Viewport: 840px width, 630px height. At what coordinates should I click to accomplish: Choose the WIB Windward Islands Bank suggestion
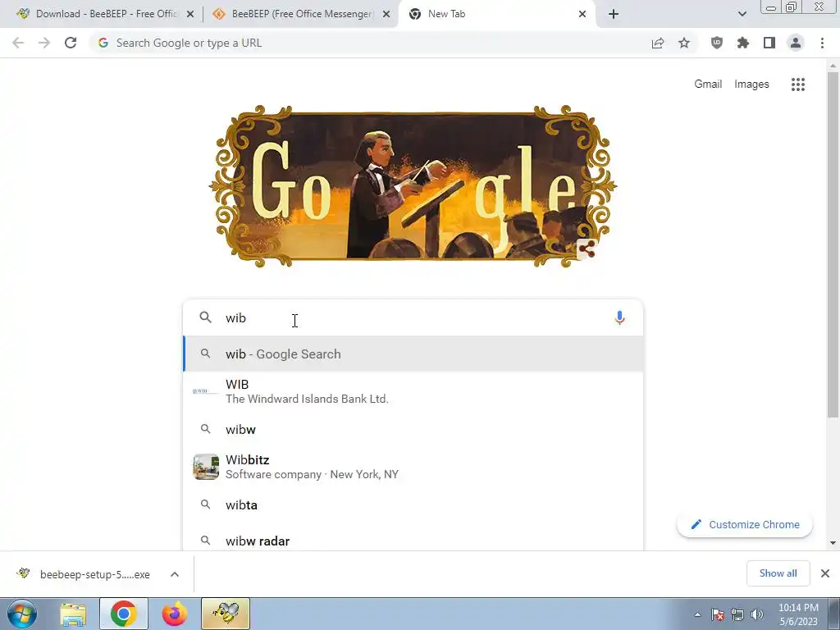413,391
